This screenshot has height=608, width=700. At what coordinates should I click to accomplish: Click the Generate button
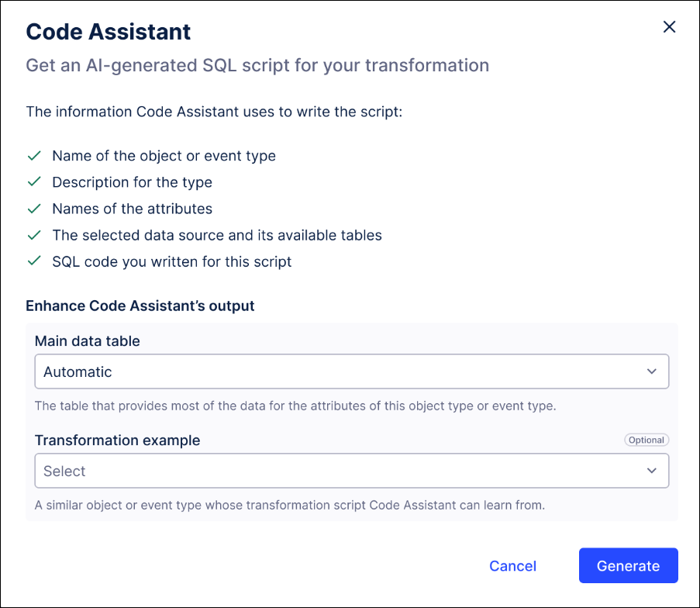pyautogui.click(x=628, y=565)
